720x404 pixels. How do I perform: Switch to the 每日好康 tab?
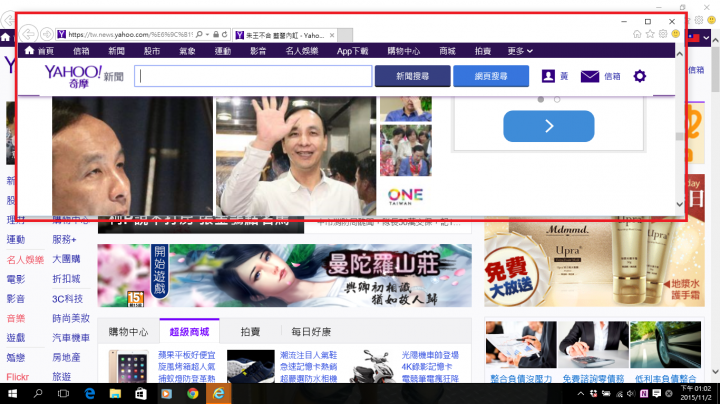[x=311, y=331]
